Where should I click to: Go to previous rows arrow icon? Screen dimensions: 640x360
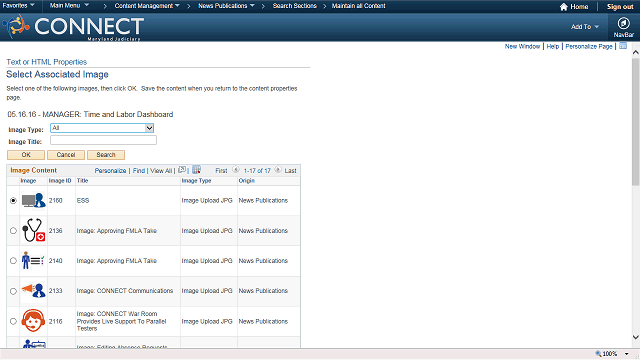(x=236, y=170)
